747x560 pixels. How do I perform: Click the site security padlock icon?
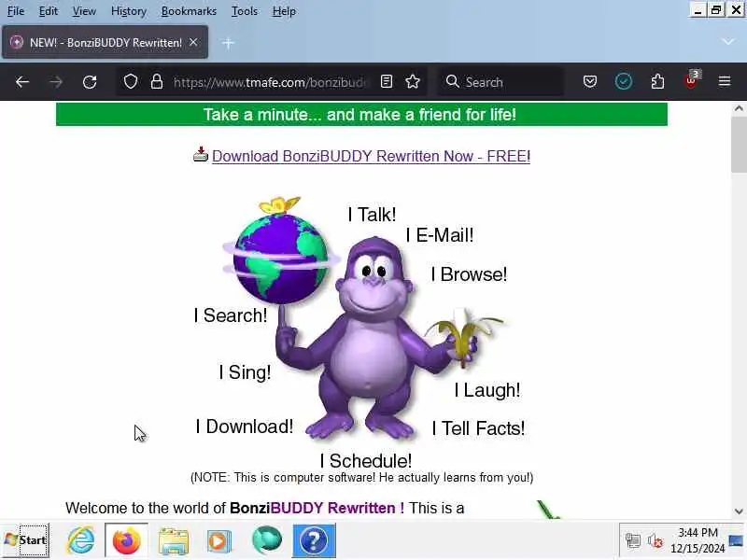(x=157, y=82)
